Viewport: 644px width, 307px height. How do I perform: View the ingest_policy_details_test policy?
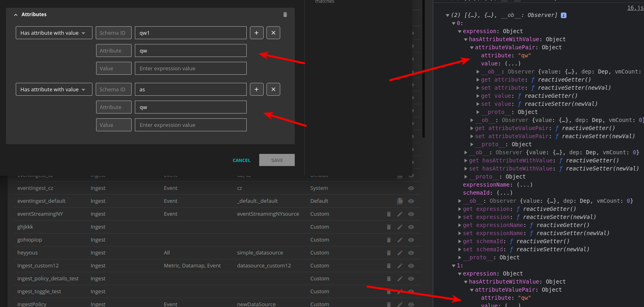pos(411,279)
